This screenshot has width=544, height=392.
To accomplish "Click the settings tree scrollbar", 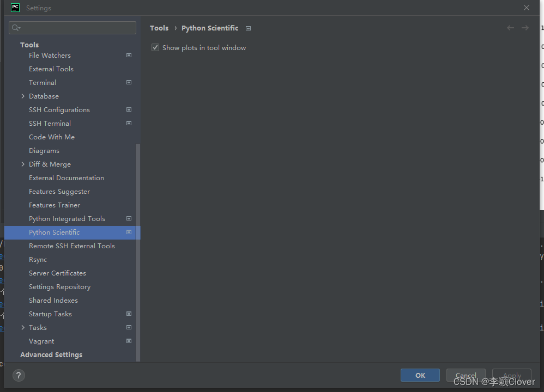I will (138, 252).
